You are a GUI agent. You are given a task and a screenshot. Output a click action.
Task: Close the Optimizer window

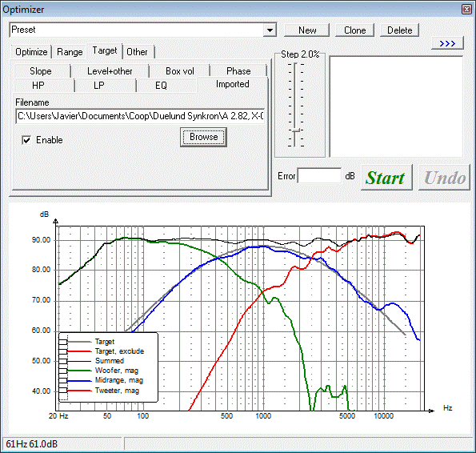[466, 9]
